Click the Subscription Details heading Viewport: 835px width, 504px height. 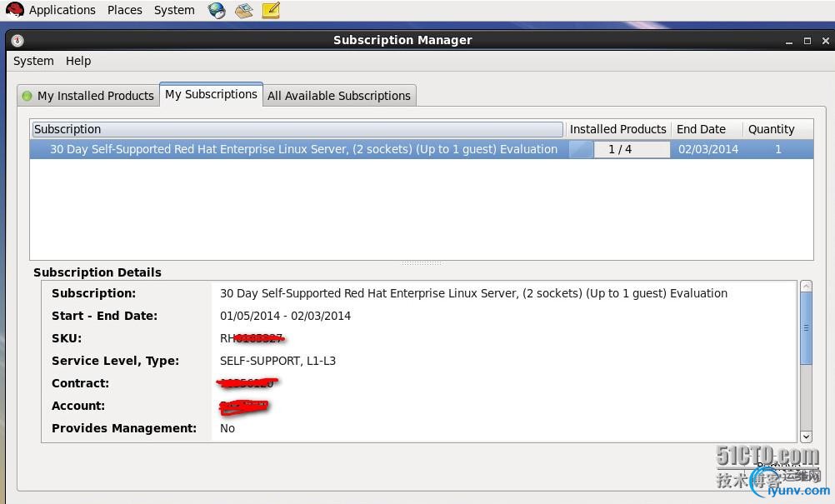point(97,272)
